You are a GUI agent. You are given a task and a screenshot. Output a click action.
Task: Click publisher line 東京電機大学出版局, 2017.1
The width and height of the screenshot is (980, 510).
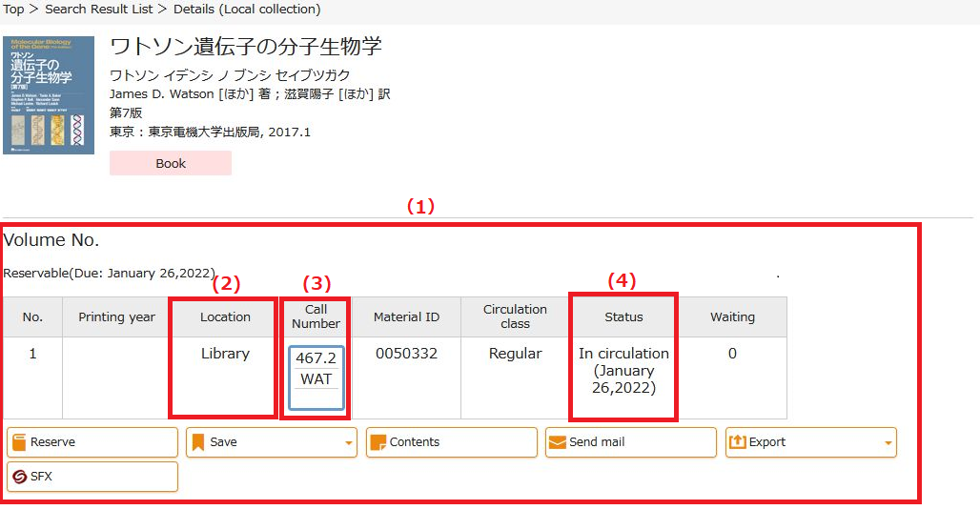[210, 132]
